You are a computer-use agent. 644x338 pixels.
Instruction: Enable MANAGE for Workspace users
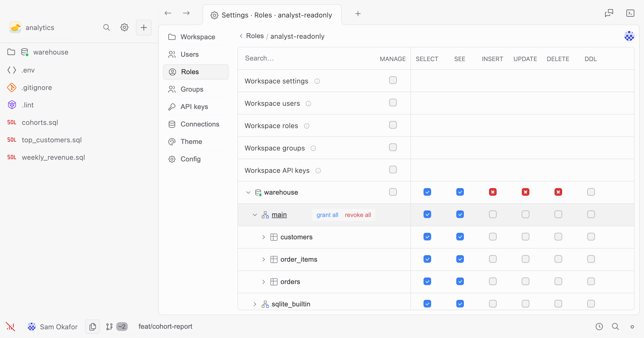(393, 103)
